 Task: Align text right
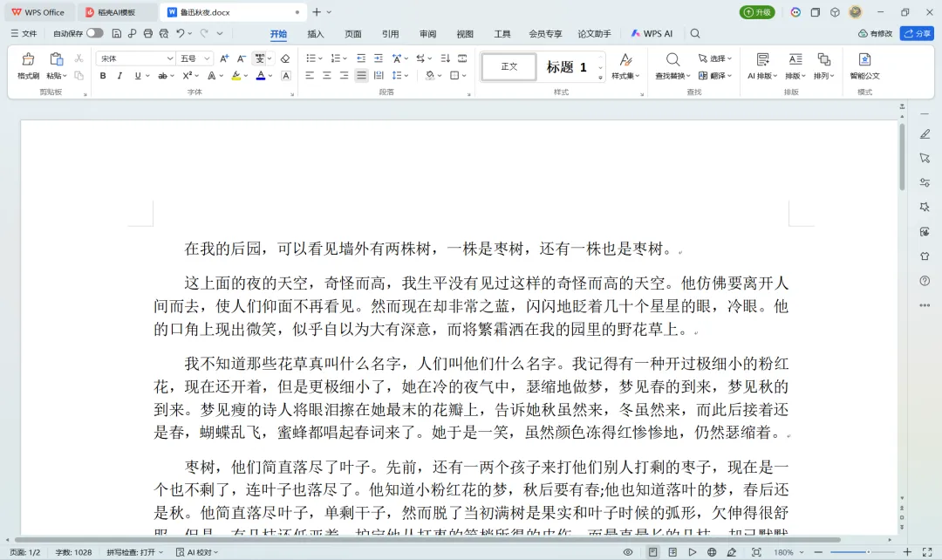(345, 76)
